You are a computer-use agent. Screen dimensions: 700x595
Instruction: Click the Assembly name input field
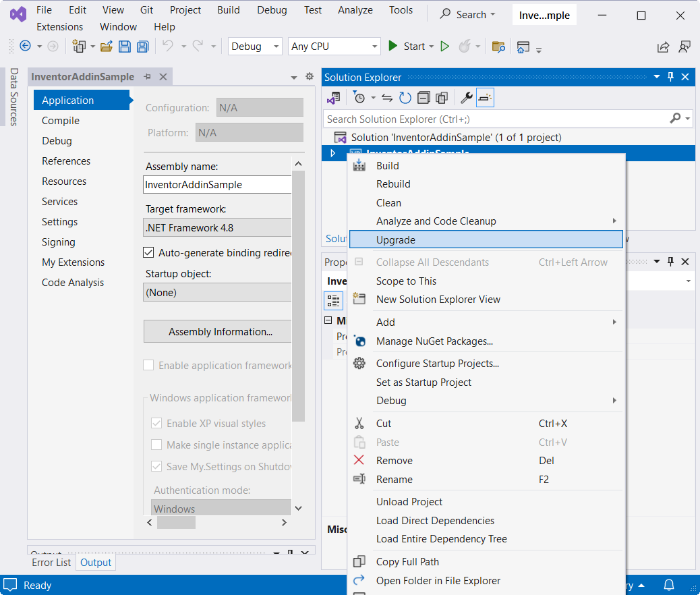coord(217,184)
